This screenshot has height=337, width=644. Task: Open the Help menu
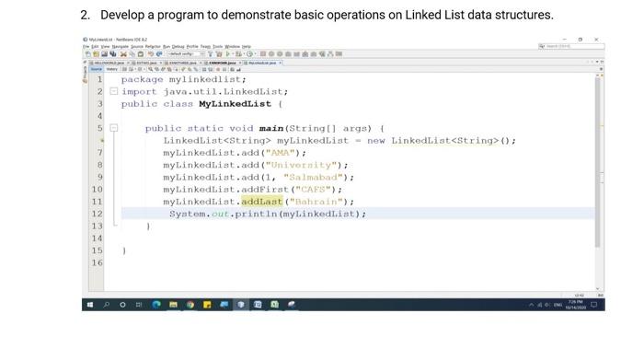[247, 46]
